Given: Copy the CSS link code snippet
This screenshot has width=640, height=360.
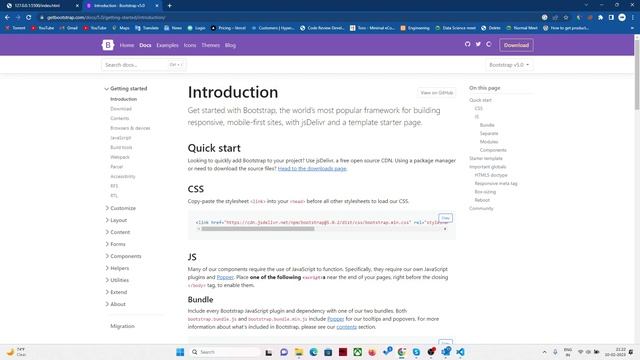Looking at the screenshot, I should click(445, 218).
